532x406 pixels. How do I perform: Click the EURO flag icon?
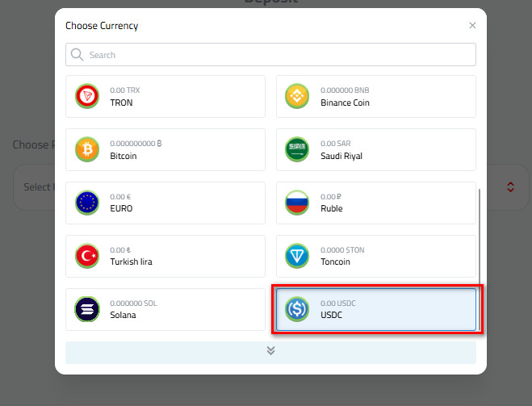coord(87,203)
